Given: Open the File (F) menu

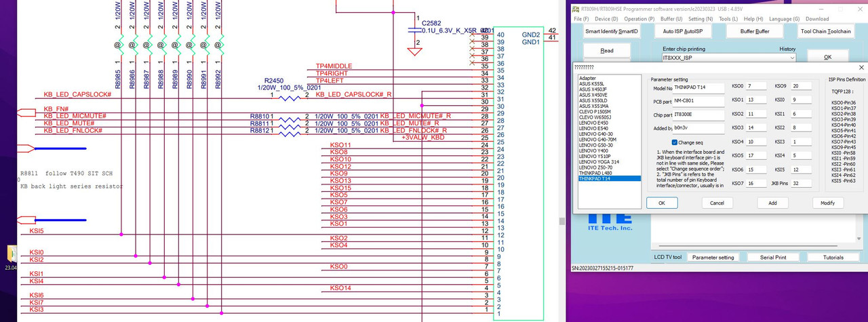Looking at the screenshot, I should (581, 19).
